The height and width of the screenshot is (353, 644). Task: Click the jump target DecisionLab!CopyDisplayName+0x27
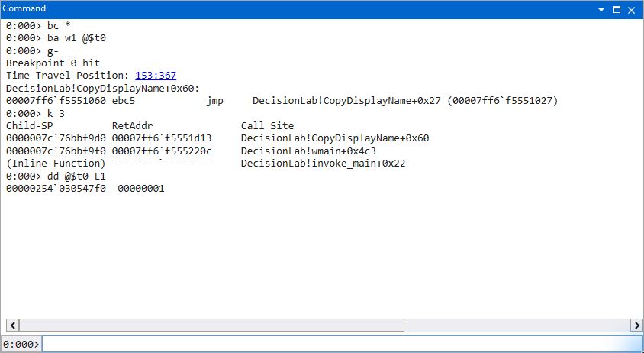346,101
